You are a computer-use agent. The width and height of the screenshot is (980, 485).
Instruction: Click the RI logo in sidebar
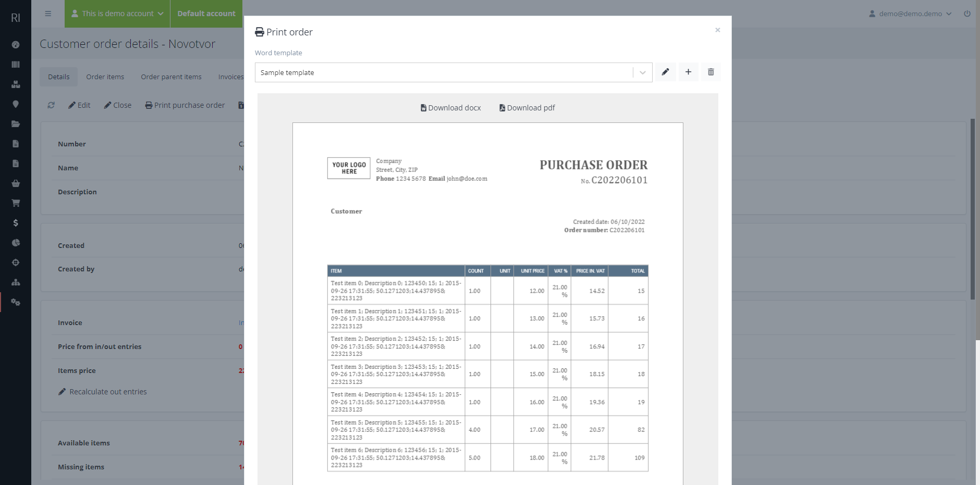point(16,18)
